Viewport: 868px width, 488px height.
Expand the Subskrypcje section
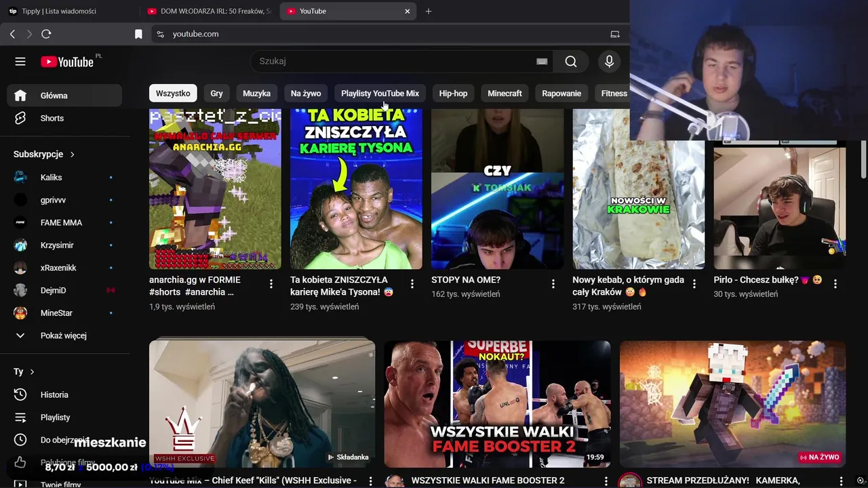[x=44, y=155]
